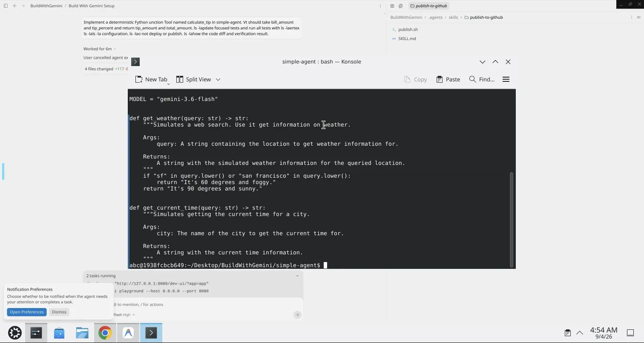Close the Konsole window
This screenshot has width=644, height=343.
tap(508, 62)
